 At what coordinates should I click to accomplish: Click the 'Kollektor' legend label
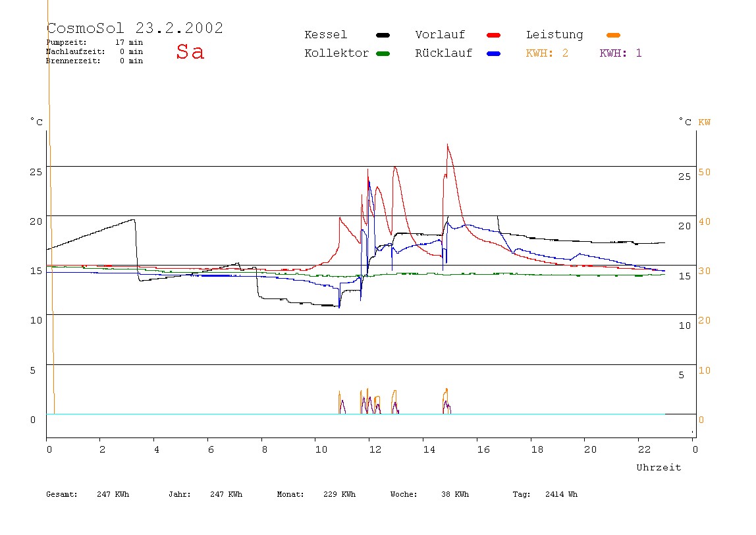(x=337, y=53)
